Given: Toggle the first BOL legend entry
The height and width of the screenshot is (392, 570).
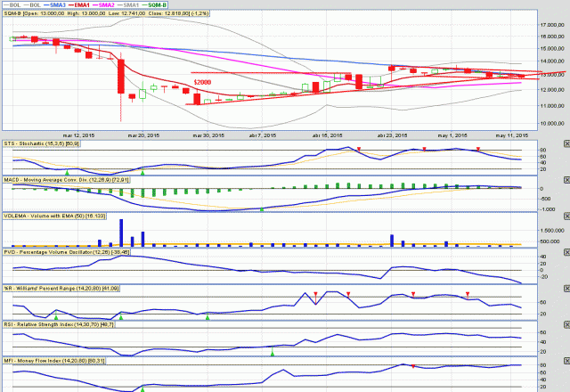Looking at the screenshot, I should pos(12,5).
